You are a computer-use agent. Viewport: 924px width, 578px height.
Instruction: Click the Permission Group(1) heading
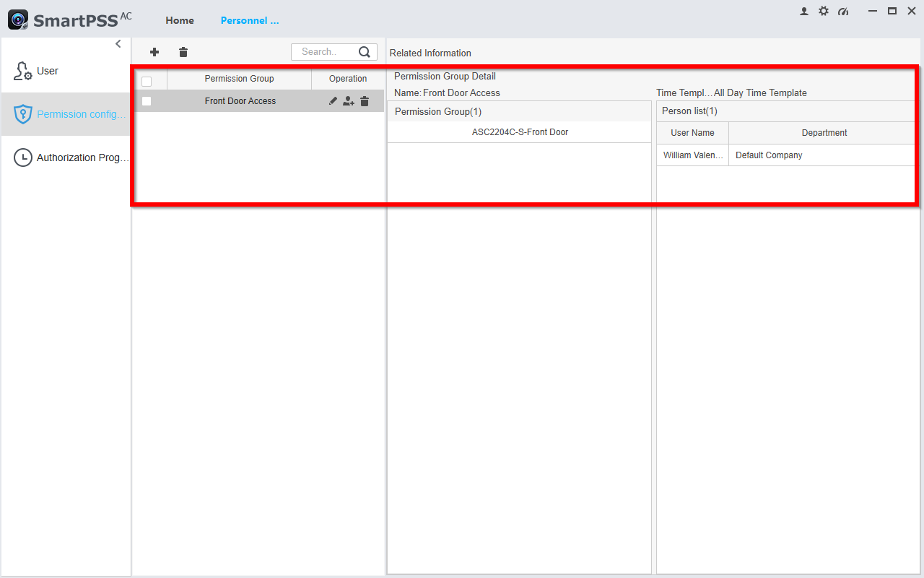click(x=438, y=111)
